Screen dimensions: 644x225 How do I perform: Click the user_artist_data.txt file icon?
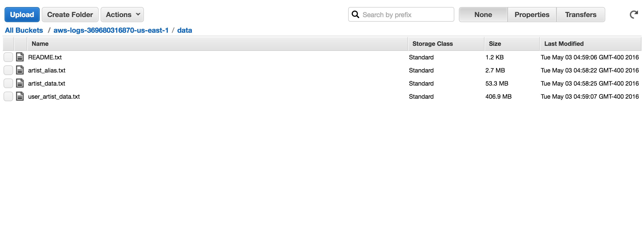click(20, 96)
